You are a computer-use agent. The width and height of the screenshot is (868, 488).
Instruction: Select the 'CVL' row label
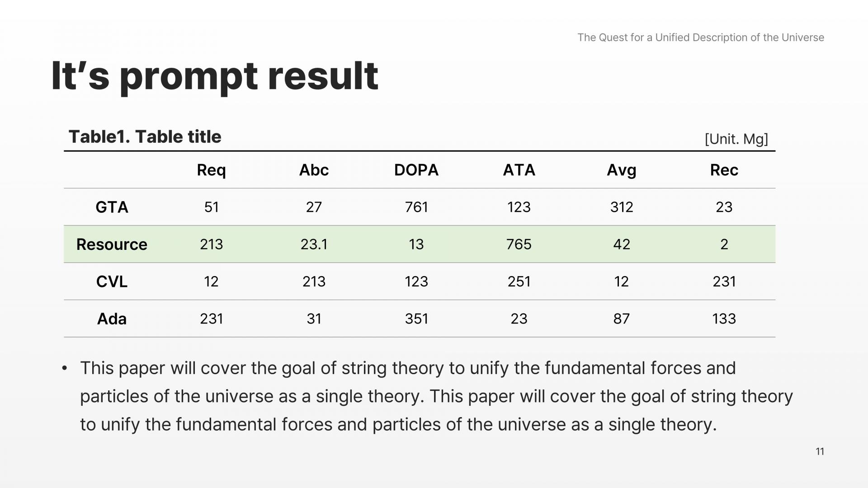(112, 282)
